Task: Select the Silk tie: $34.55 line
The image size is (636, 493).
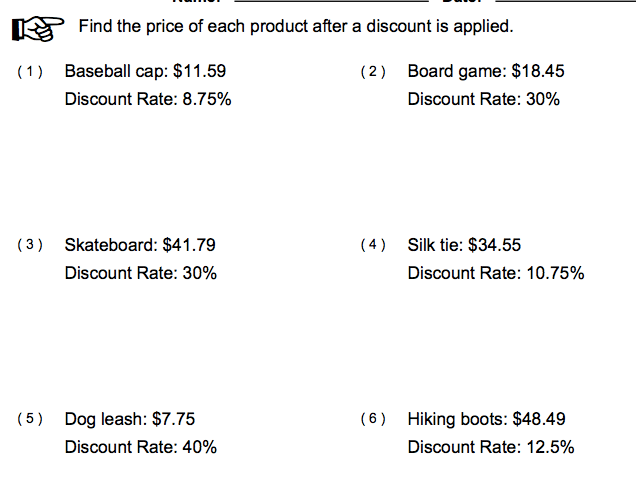Action: [x=464, y=245]
